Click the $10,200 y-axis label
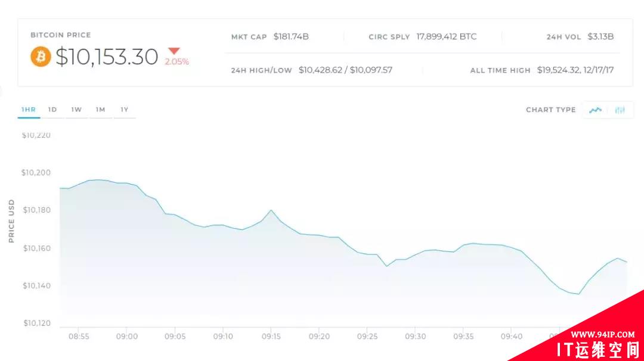The image size is (644, 361). coord(36,173)
